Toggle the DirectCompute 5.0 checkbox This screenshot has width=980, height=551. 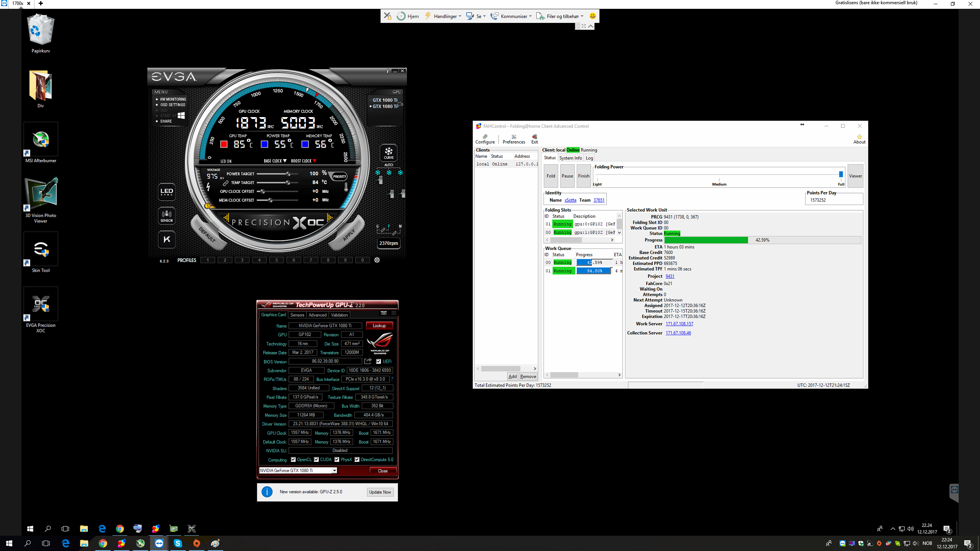tap(357, 460)
